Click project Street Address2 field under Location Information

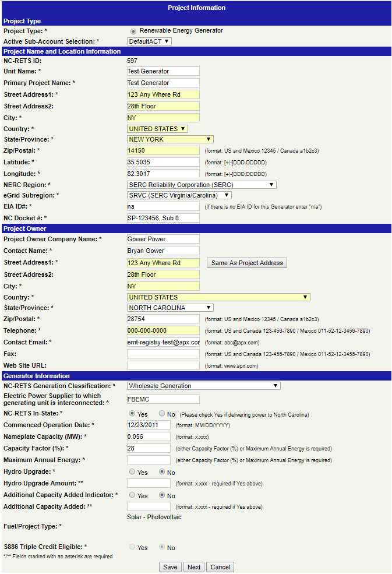[163, 106]
